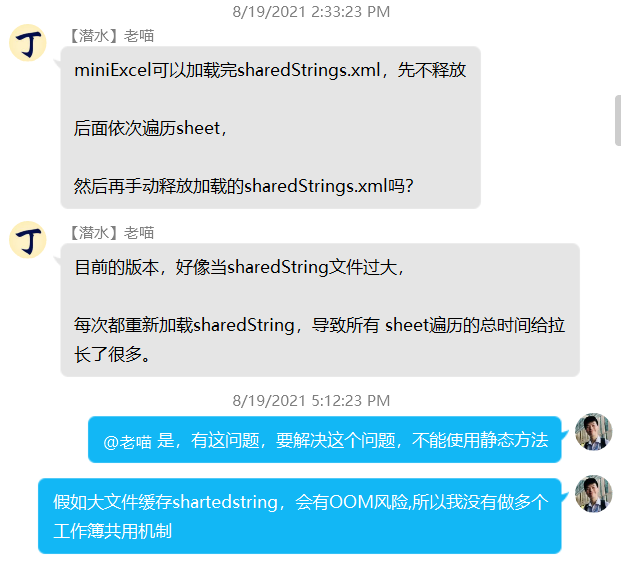Viewport: 621px width, 564px height.
Task: Click the photo avatar beside the OOM风险 message
Action: 594,494
